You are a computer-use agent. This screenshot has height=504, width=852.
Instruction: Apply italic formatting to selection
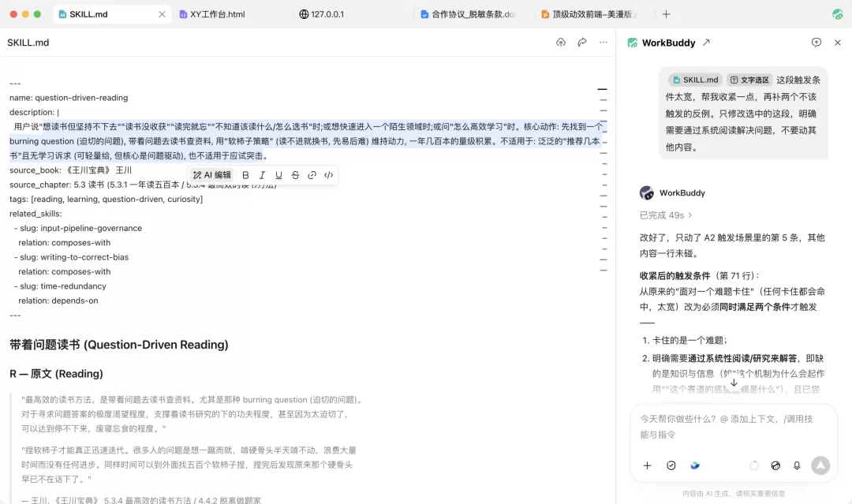click(263, 175)
